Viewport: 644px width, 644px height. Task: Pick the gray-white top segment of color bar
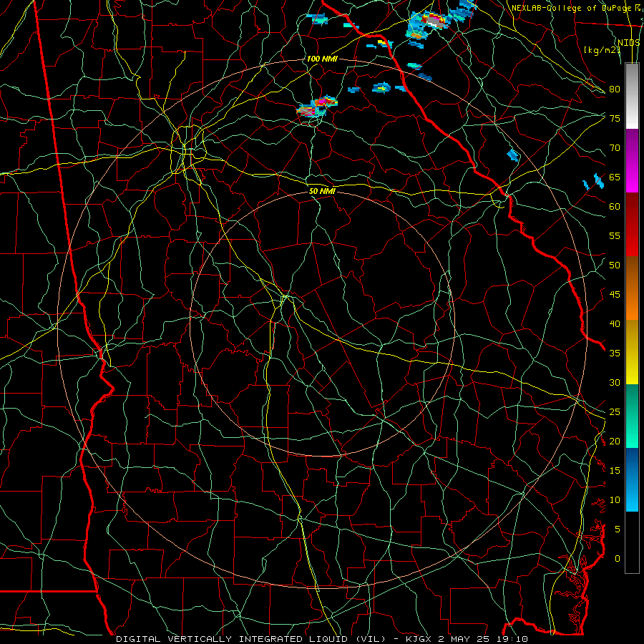tap(632, 97)
